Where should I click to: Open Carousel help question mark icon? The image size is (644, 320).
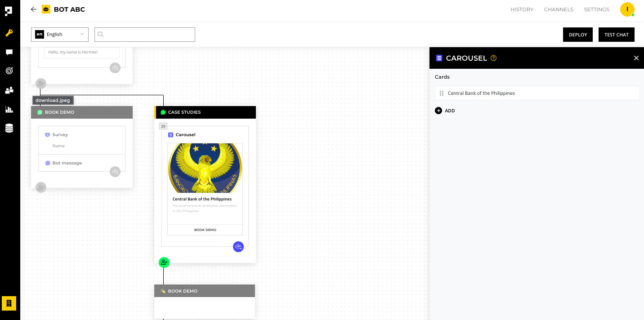493,58
